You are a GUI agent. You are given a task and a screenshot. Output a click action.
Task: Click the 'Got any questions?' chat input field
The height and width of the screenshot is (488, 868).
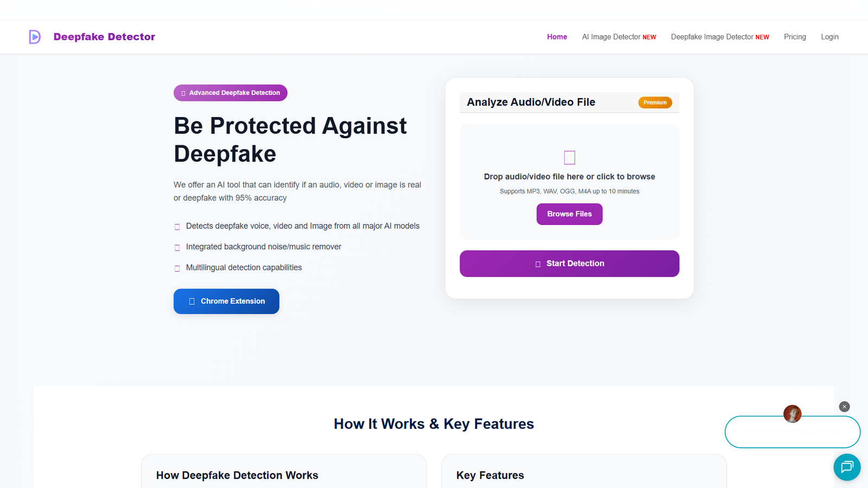[x=792, y=432]
